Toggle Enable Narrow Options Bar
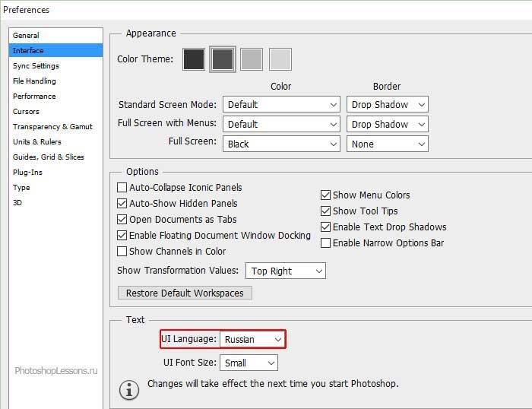This screenshot has height=409, width=532. coord(326,243)
